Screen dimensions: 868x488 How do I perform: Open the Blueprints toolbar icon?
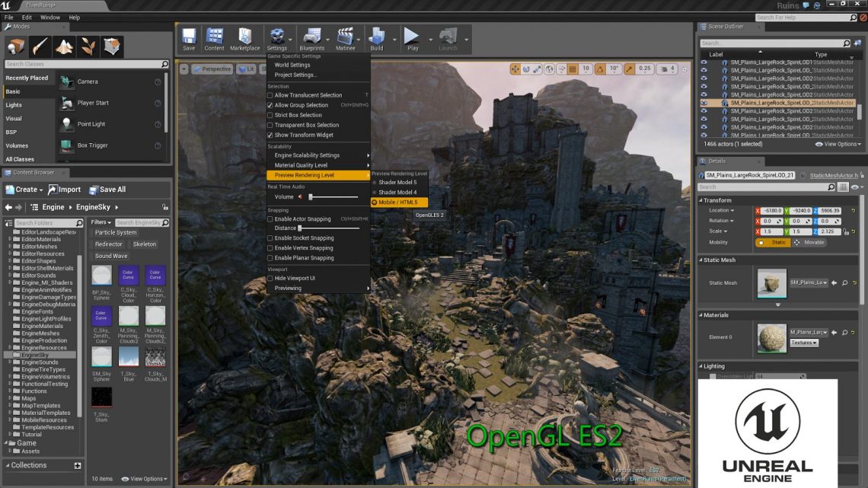pos(311,39)
